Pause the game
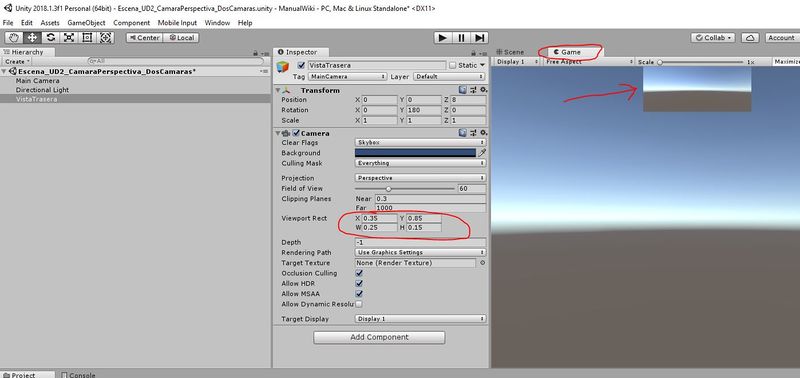Image resolution: width=800 pixels, height=378 pixels. coord(461,38)
